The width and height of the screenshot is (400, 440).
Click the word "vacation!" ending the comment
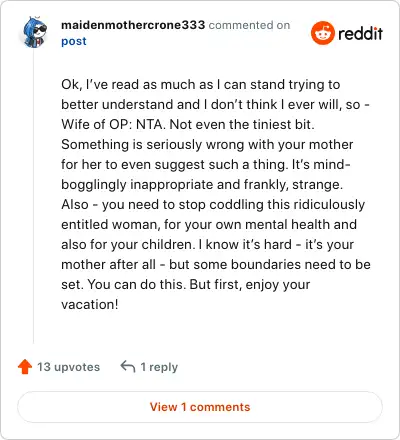[90, 305]
